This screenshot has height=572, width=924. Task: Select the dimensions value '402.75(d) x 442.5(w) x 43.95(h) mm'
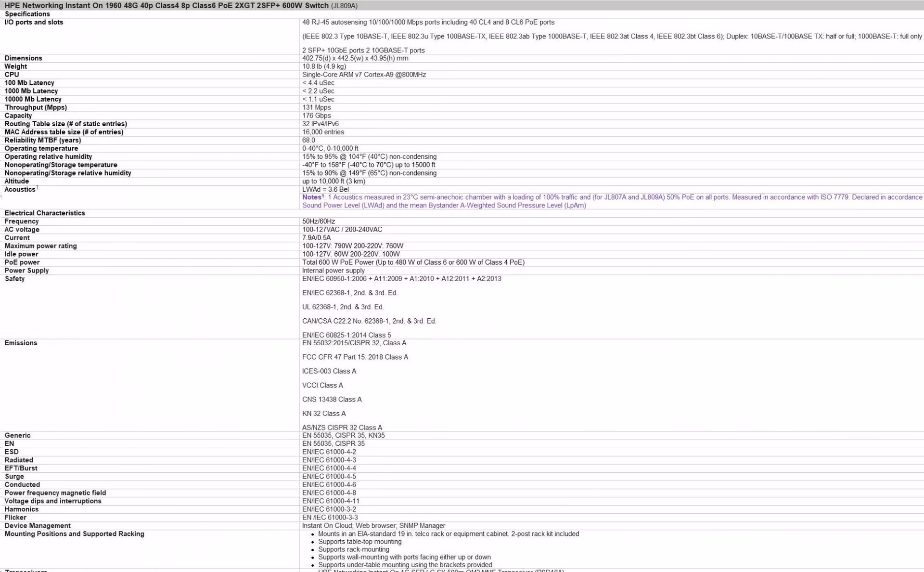coord(355,58)
